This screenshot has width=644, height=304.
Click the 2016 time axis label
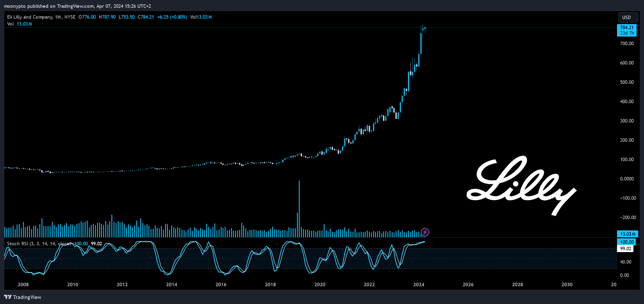[221, 284]
